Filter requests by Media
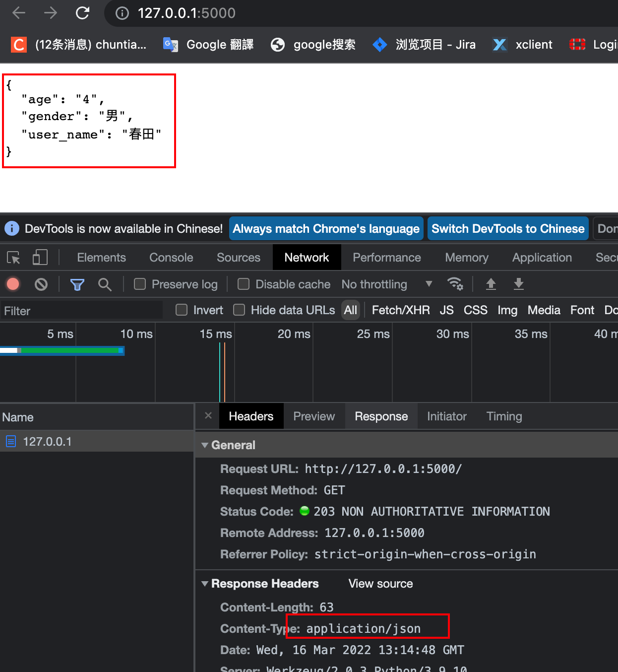The image size is (618, 672). 544,310
